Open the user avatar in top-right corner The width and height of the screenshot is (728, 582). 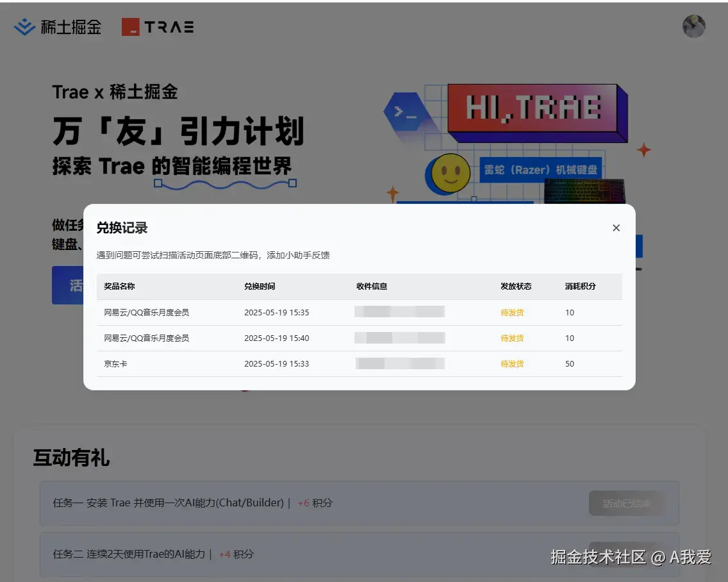(x=694, y=26)
